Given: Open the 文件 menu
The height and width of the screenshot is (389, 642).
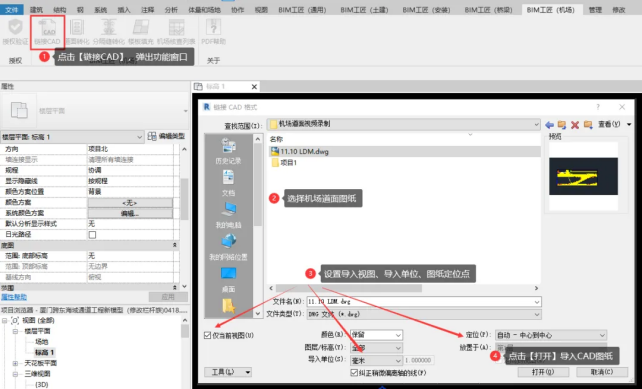Looking at the screenshot, I should pyautogui.click(x=12, y=9).
